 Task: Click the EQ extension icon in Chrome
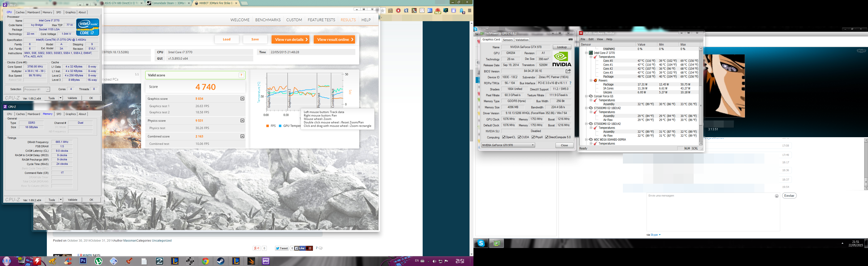pyautogui.click(x=430, y=10)
